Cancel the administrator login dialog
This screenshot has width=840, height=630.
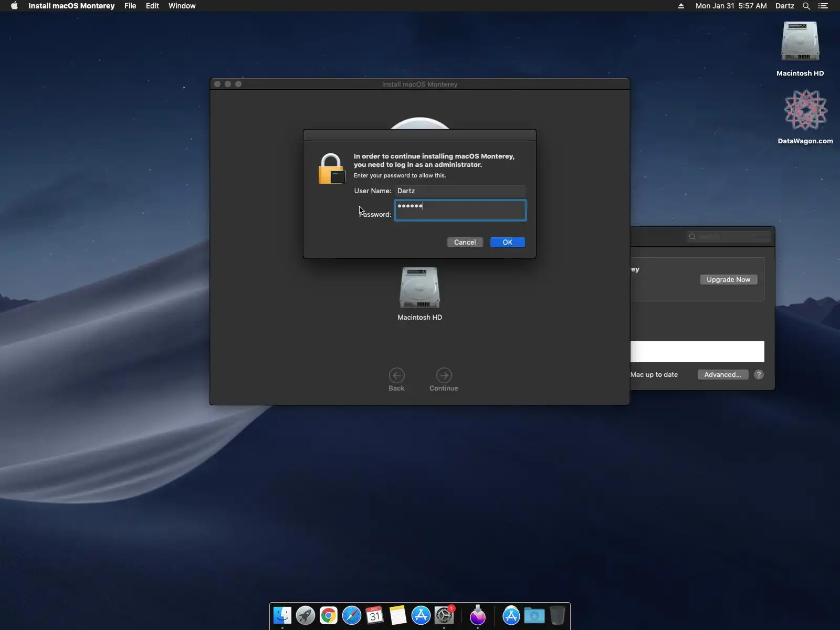click(x=465, y=242)
